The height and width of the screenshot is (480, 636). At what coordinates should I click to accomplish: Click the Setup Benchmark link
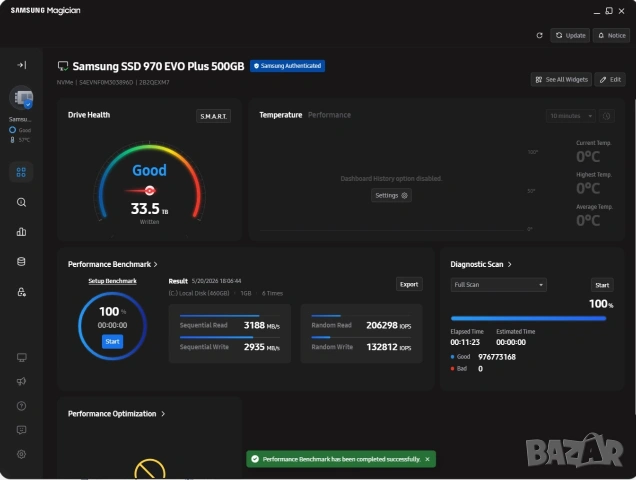pyautogui.click(x=112, y=281)
